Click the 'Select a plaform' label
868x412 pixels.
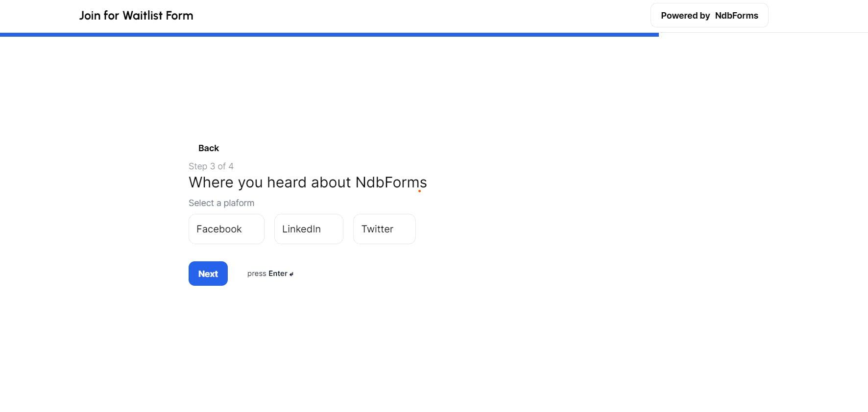pyautogui.click(x=221, y=203)
